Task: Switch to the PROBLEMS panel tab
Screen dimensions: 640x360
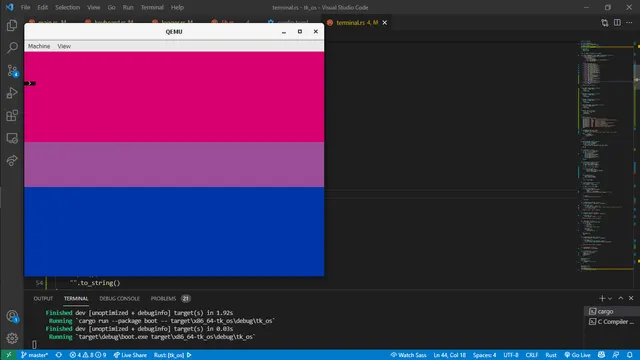Action: click(x=163, y=299)
